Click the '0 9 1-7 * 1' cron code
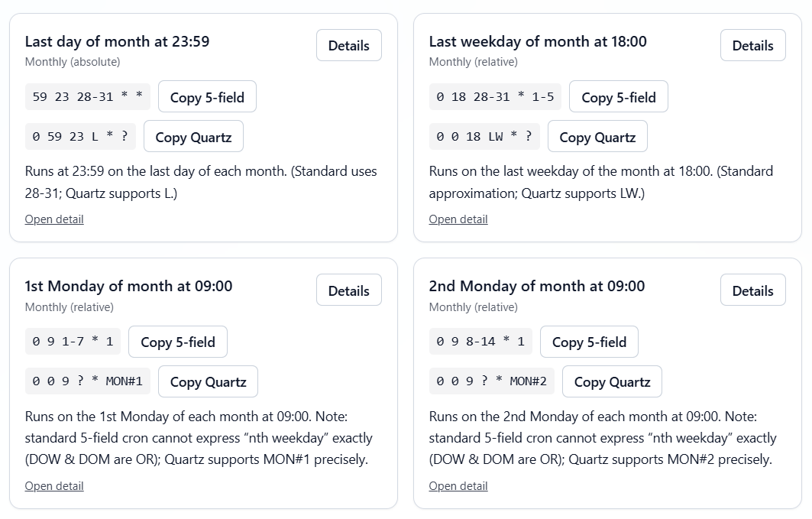 73,342
